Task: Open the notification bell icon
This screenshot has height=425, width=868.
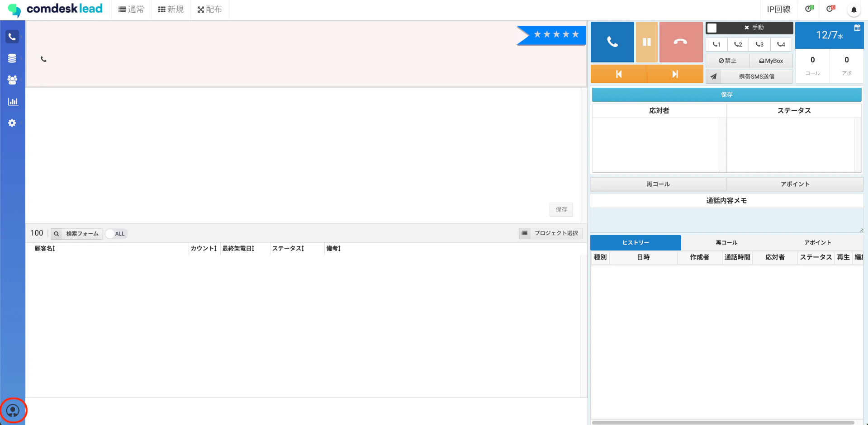Action: (x=854, y=9)
